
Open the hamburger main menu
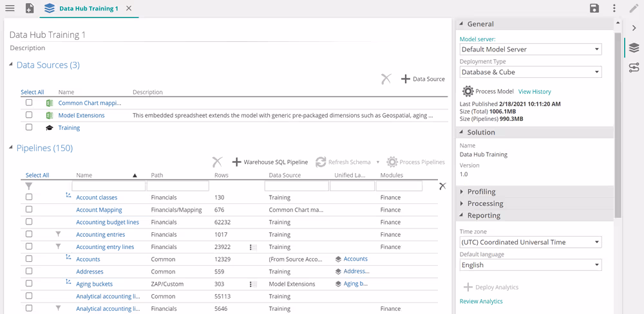click(10, 8)
